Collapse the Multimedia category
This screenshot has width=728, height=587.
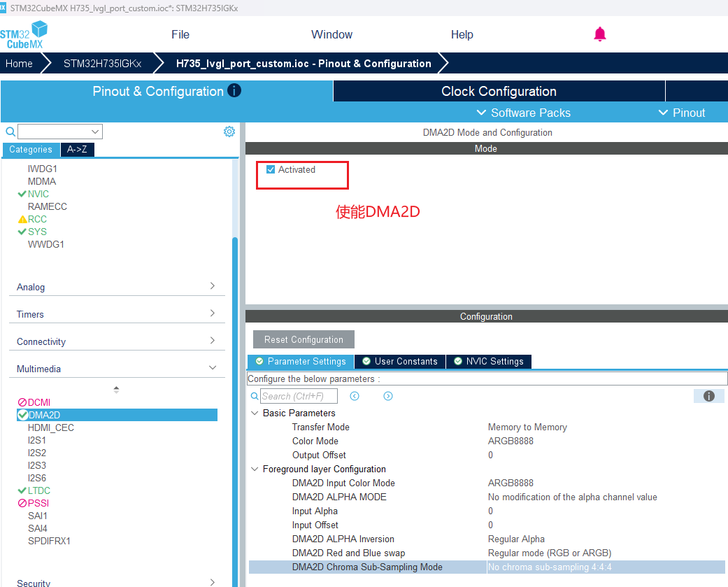(117, 369)
